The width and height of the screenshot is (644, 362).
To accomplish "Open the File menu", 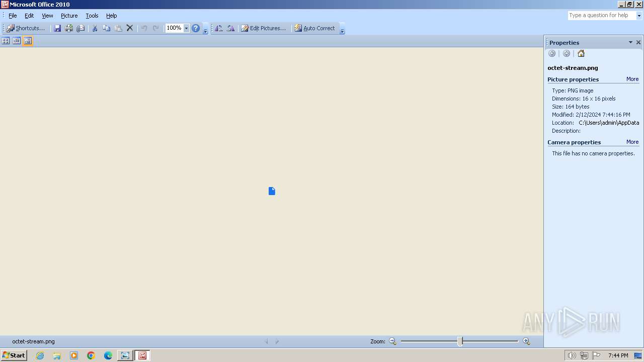I will pyautogui.click(x=13, y=16).
